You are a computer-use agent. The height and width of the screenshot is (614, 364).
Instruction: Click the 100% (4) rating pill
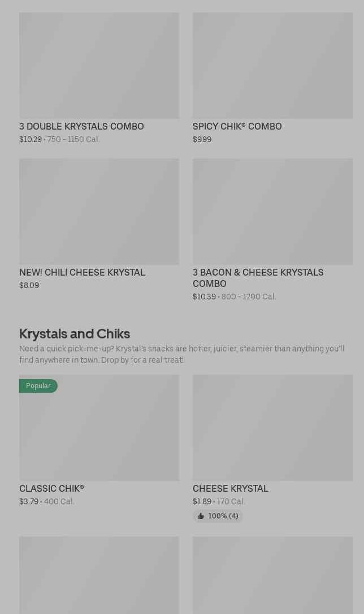(x=218, y=516)
